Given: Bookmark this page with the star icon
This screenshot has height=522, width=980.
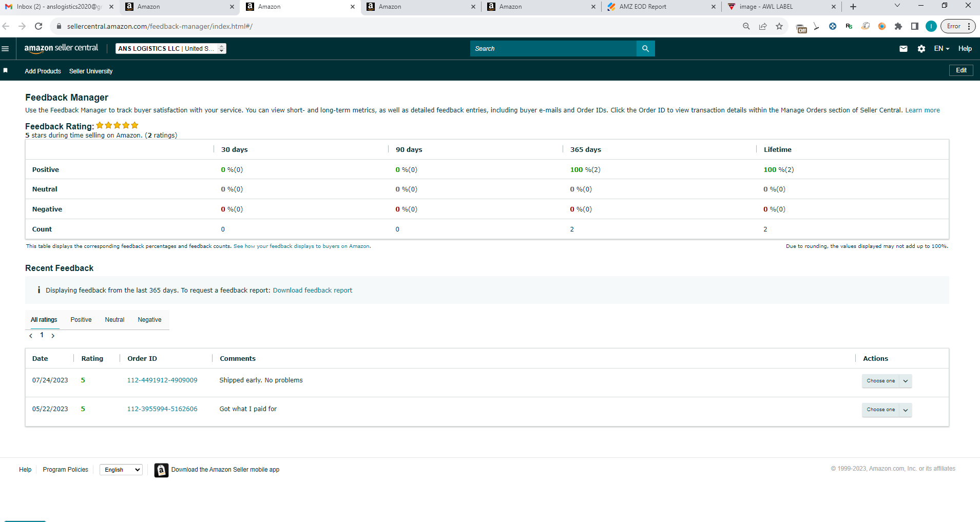Looking at the screenshot, I should click(779, 26).
